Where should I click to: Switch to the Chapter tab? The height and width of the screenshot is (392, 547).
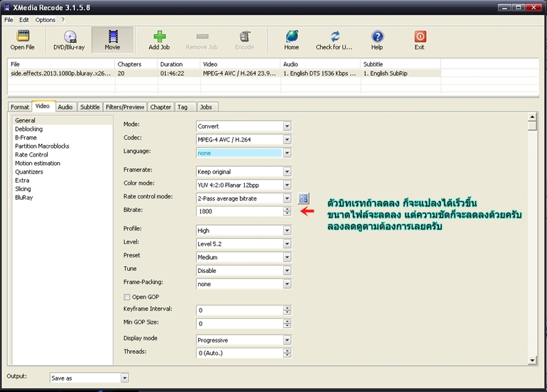161,107
